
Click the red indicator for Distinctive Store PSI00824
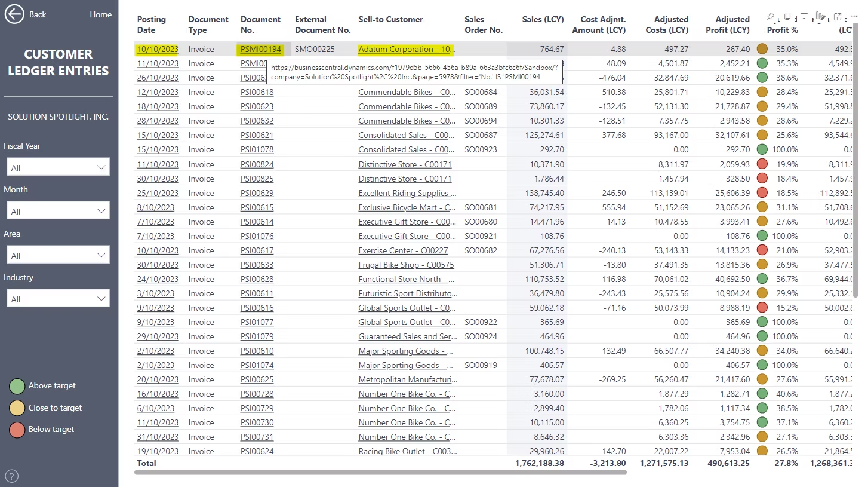pyautogui.click(x=762, y=164)
